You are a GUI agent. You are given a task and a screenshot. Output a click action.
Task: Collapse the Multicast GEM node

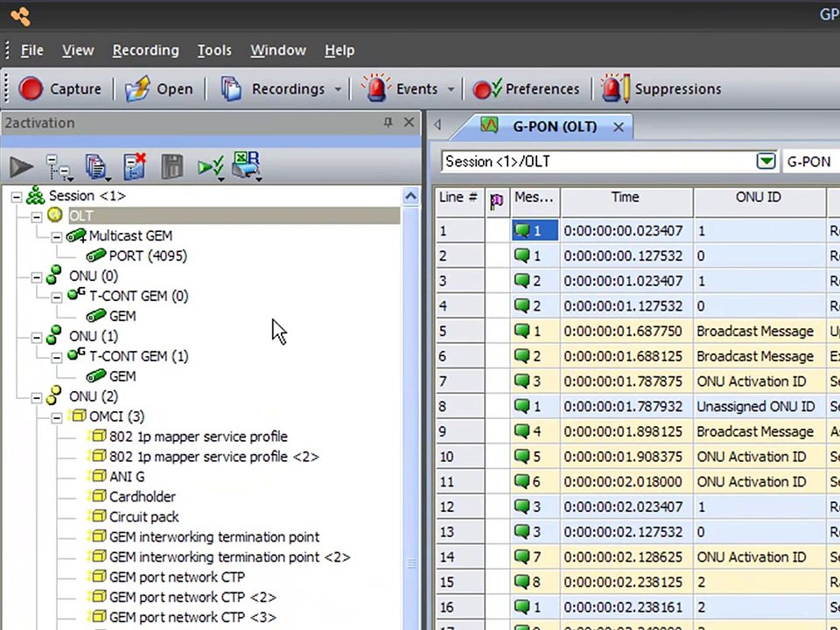[57, 237]
